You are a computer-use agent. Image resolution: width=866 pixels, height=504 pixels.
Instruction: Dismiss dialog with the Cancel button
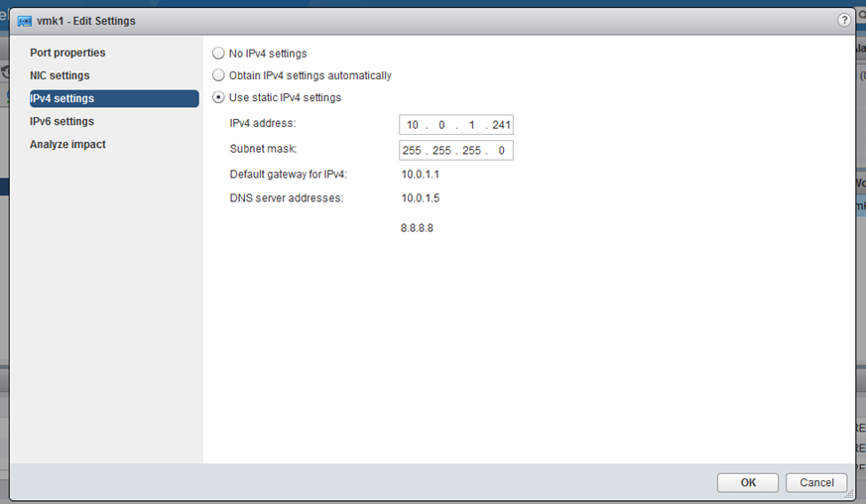[x=816, y=482]
